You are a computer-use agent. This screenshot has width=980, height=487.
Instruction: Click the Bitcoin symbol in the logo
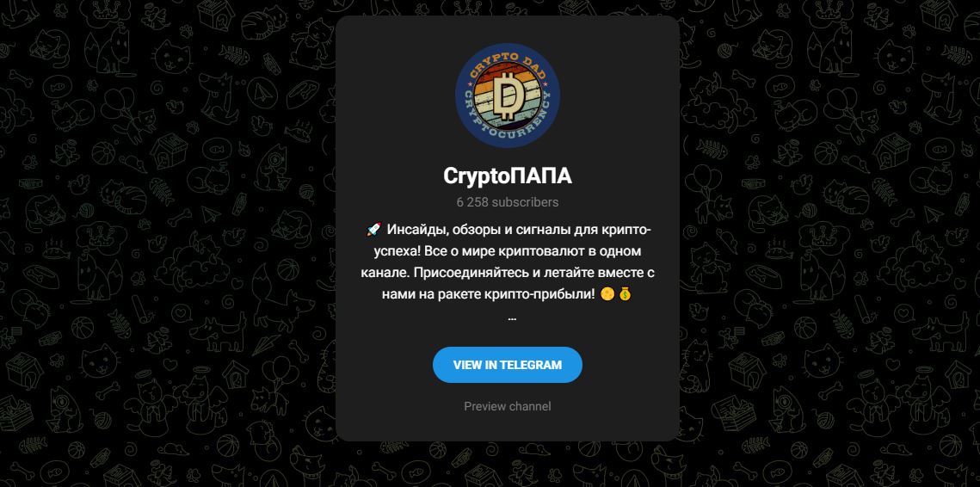click(x=508, y=96)
